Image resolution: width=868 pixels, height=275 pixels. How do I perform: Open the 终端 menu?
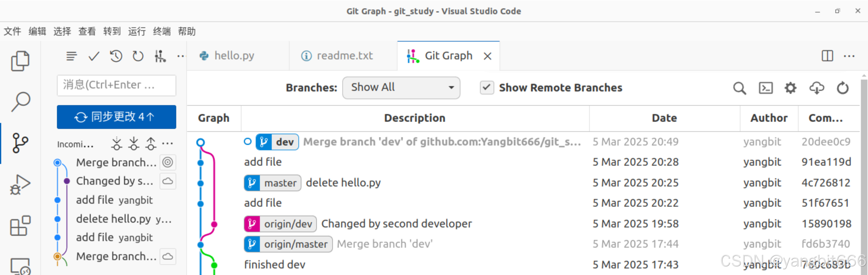click(x=162, y=31)
